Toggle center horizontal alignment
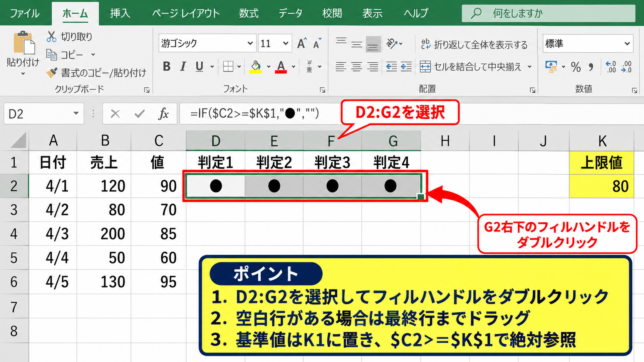 pos(357,67)
